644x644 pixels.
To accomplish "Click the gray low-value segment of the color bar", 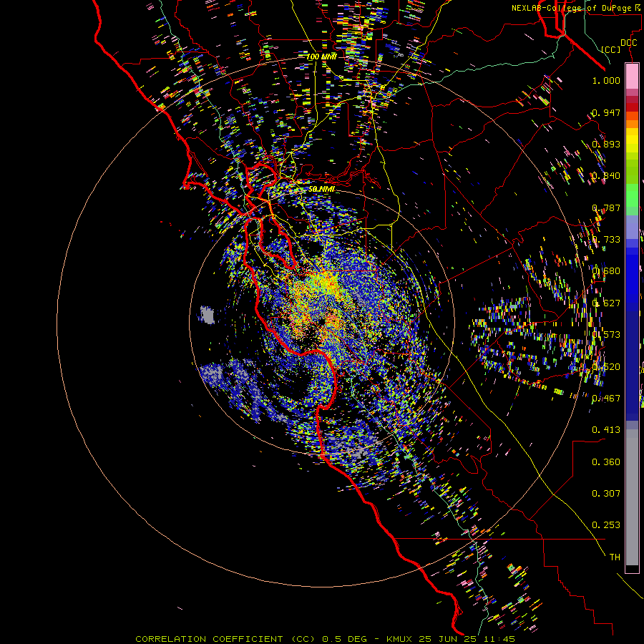I will pyautogui.click(x=632, y=497).
